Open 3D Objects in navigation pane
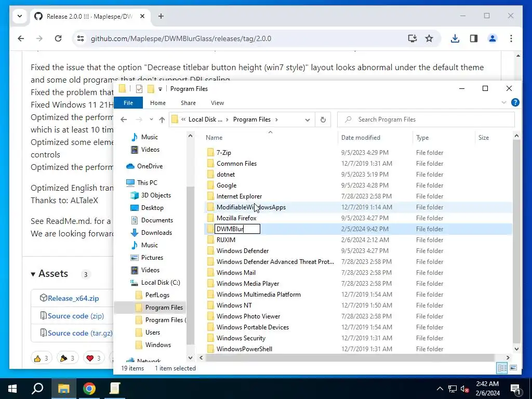 [x=156, y=195]
